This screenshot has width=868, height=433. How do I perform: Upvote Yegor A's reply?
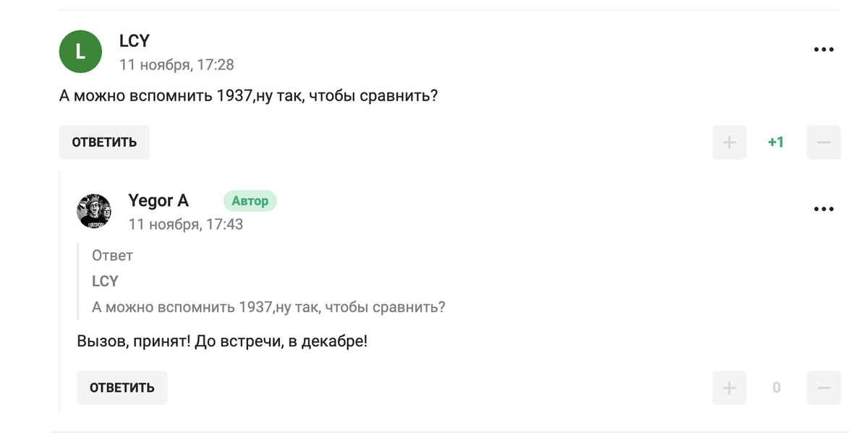click(729, 387)
